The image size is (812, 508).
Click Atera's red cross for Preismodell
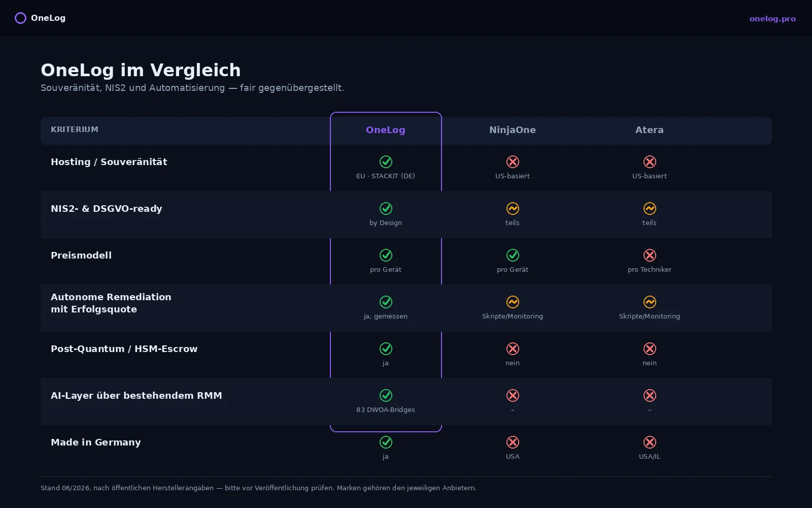[650, 255]
